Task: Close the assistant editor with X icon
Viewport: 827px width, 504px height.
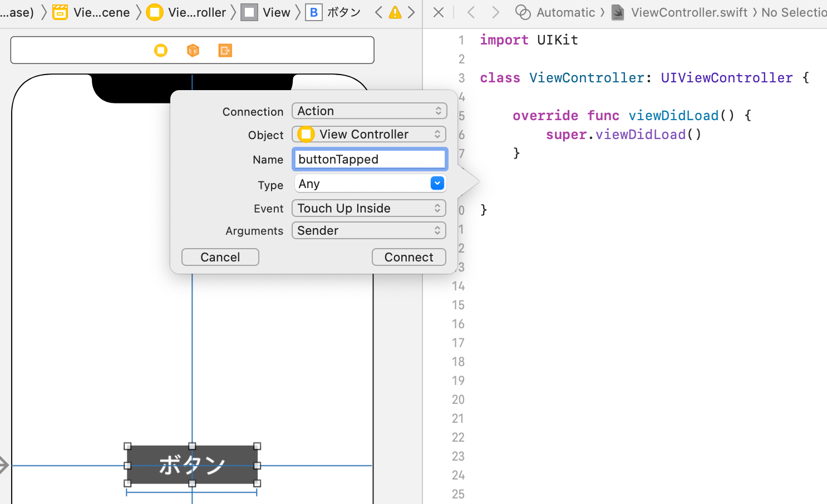Action: (x=439, y=12)
